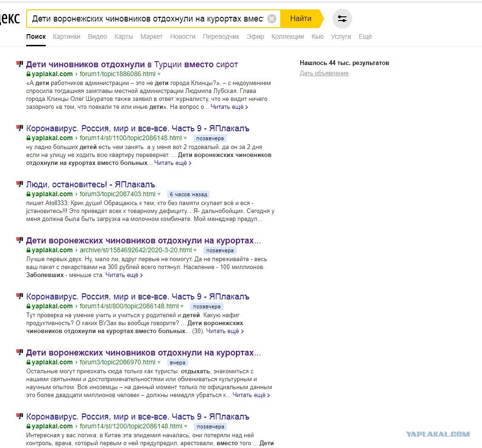The height and width of the screenshot is (448, 482).
Task: Open the Ещё menu
Action: [x=365, y=36]
